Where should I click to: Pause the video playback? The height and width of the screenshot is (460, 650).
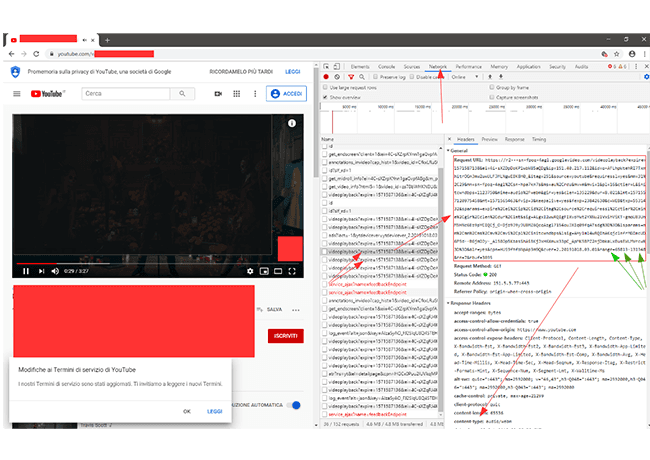(26, 271)
